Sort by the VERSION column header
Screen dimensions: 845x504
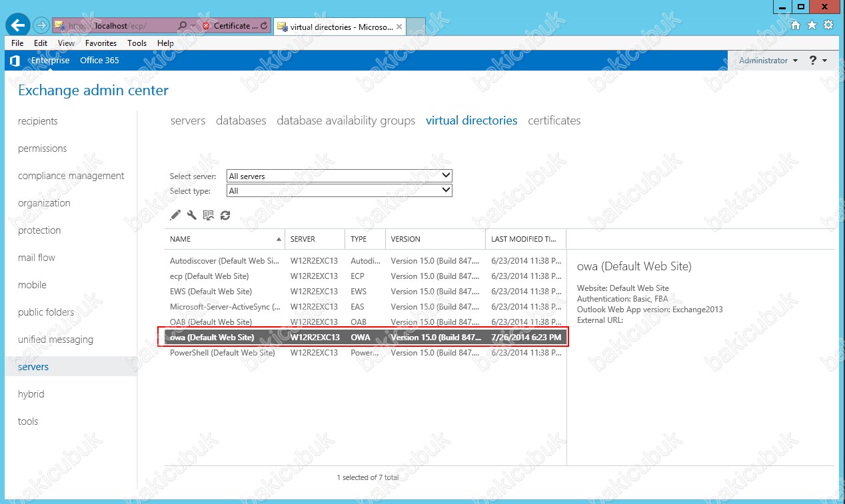435,239
